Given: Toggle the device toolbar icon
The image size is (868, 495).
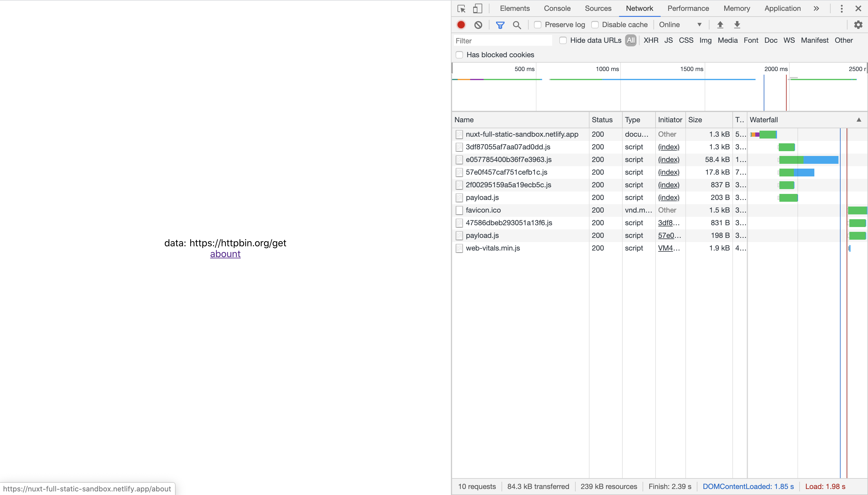Looking at the screenshot, I should (x=477, y=8).
